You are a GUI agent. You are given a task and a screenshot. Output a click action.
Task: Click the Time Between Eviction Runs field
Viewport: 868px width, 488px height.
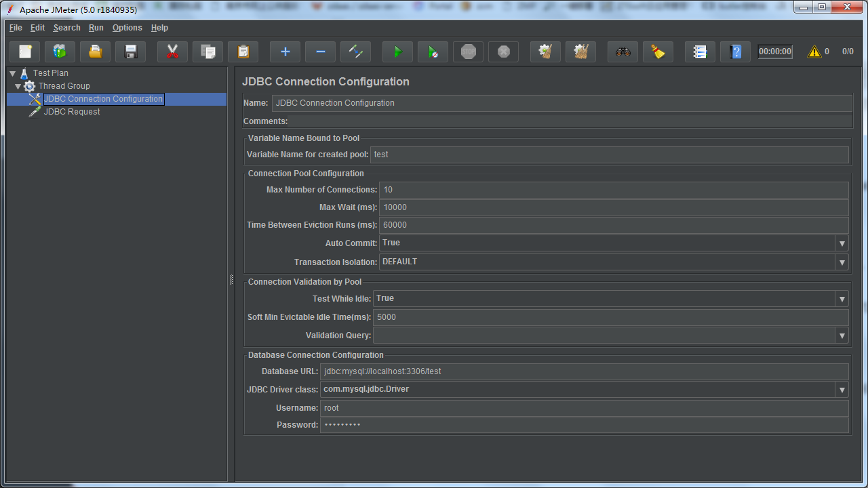(614, 225)
